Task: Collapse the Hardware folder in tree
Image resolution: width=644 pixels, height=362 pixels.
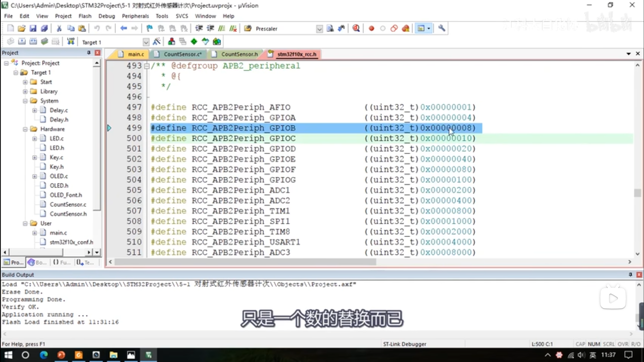Action: tap(25, 129)
